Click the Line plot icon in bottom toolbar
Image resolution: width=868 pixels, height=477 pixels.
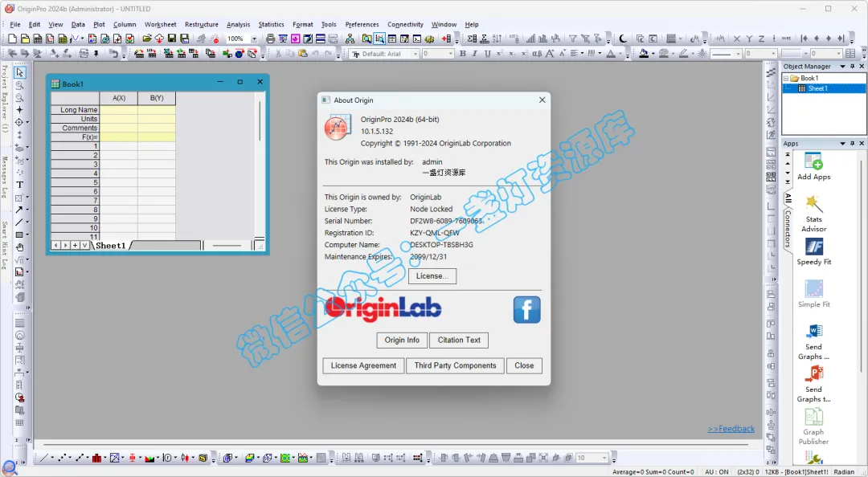point(44,459)
